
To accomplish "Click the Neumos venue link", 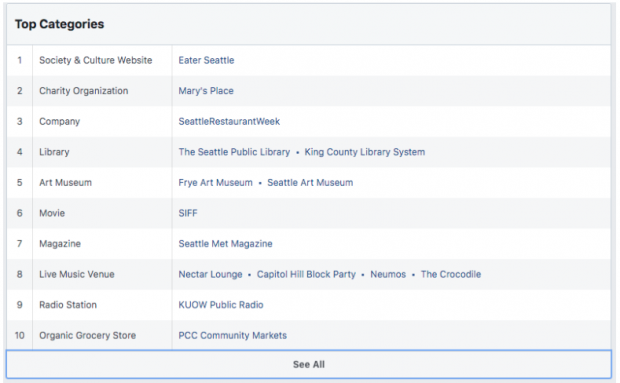I will (388, 274).
